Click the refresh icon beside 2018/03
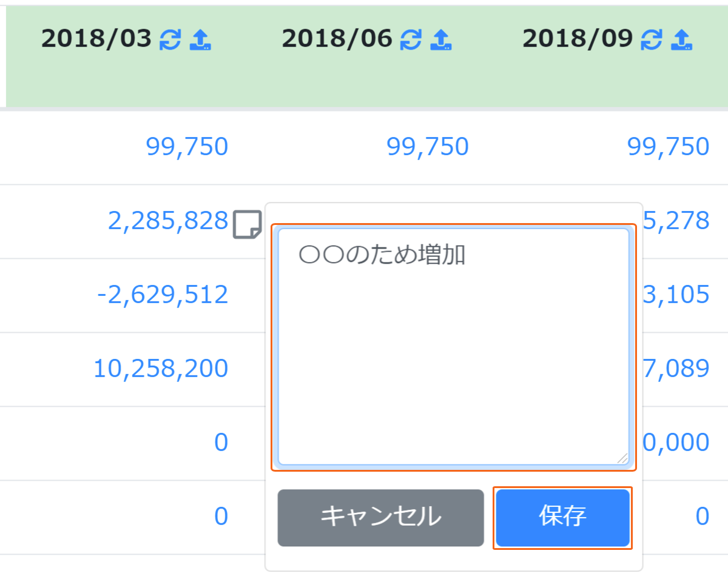The image size is (728, 579). click(170, 40)
